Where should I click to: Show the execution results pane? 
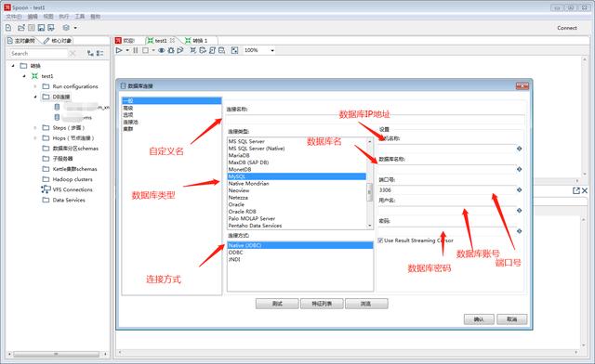234,50
